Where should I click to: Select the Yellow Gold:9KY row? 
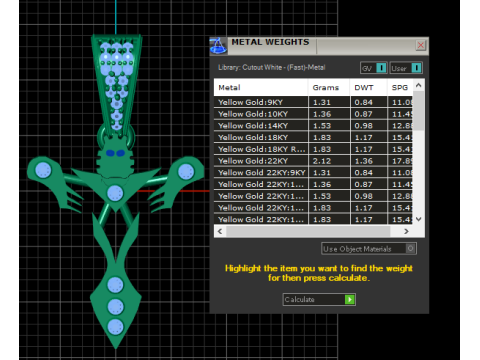(313, 102)
